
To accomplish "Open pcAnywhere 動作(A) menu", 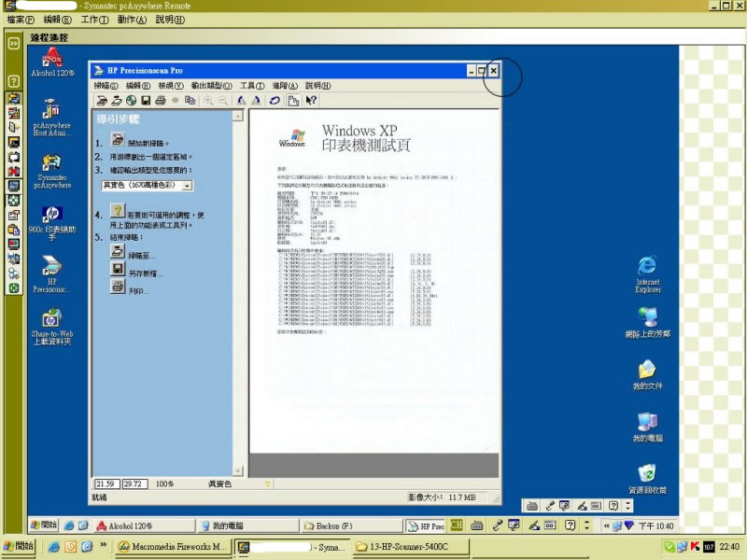I will 132,20.
